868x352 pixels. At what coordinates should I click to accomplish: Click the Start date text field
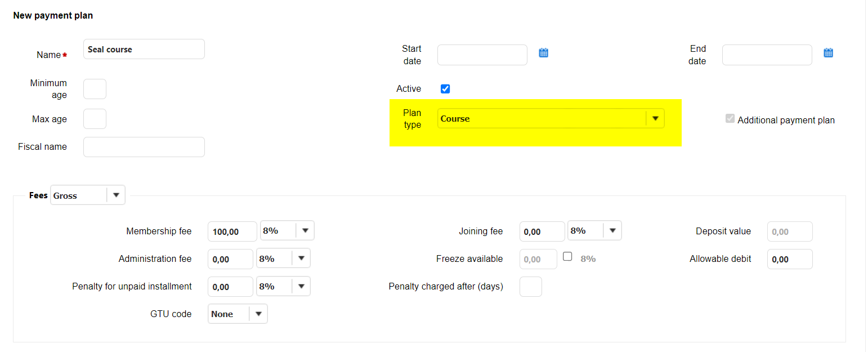coord(482,55)
